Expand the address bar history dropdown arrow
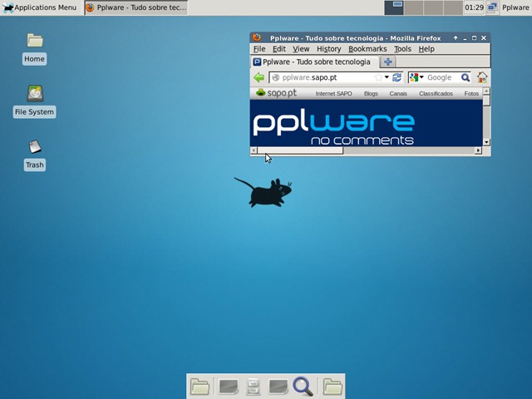 387,77
